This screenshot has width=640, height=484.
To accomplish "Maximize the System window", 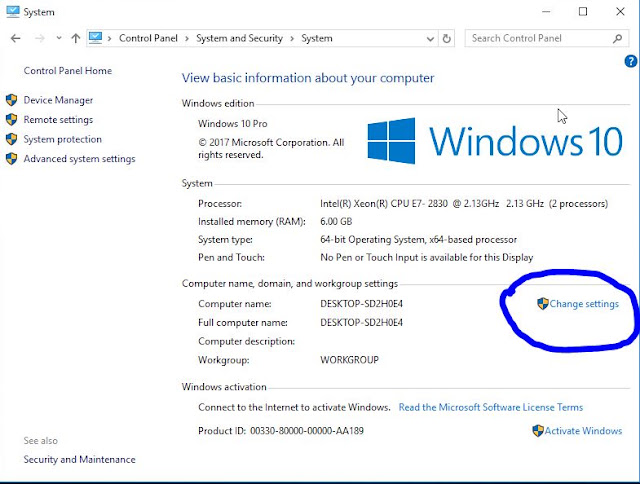I will (x=583, y=11).
